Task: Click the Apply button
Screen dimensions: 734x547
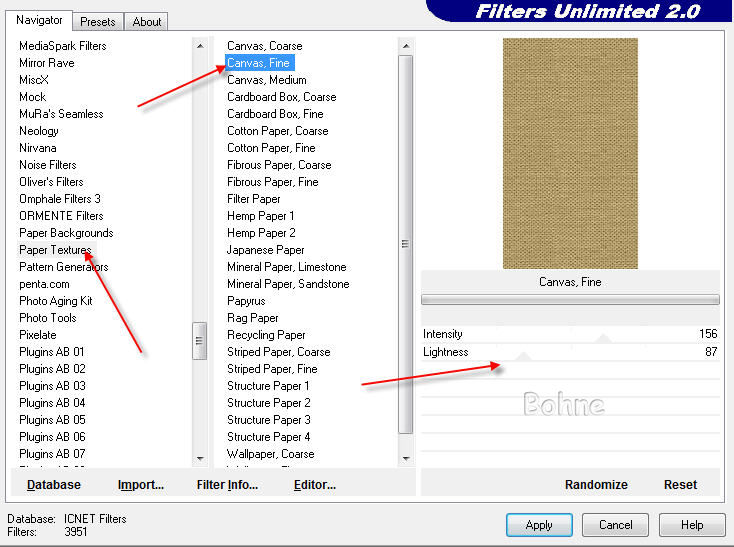Action: point(539,525)
